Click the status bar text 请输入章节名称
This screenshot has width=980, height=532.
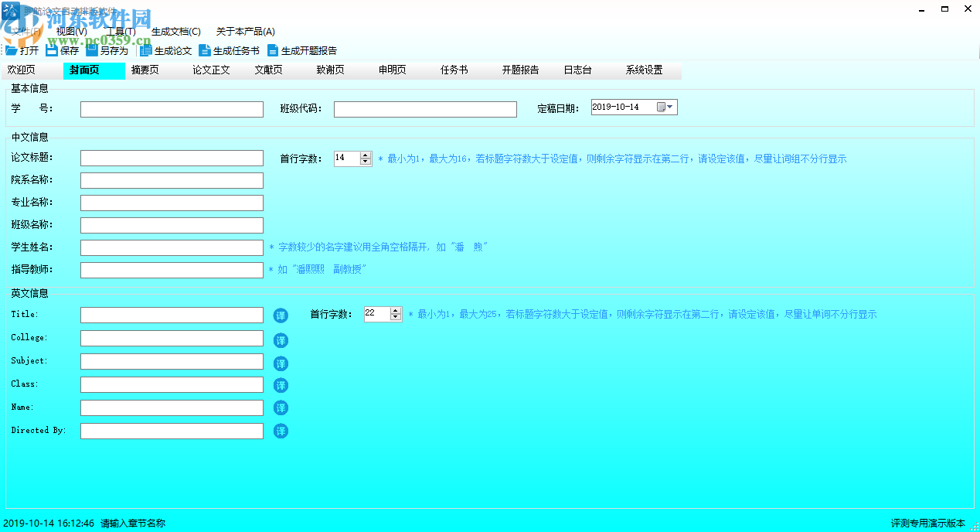coord(133,523)
